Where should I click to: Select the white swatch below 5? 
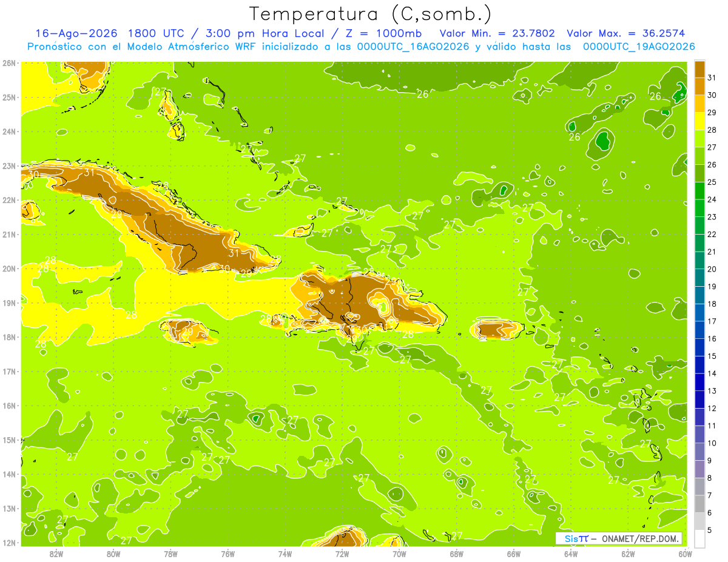click(699, 538)
